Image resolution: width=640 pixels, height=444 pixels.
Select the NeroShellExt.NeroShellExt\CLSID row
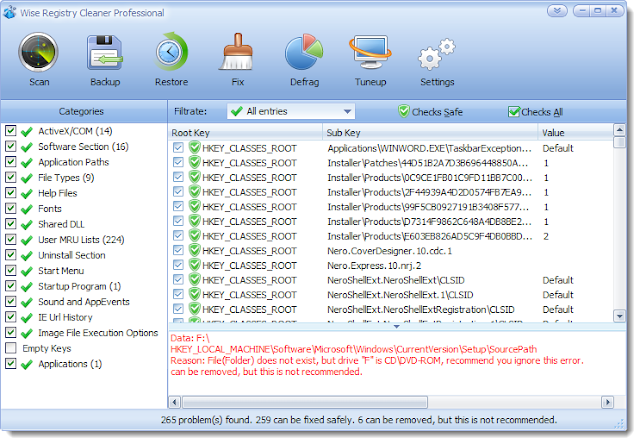pos(391,280)
